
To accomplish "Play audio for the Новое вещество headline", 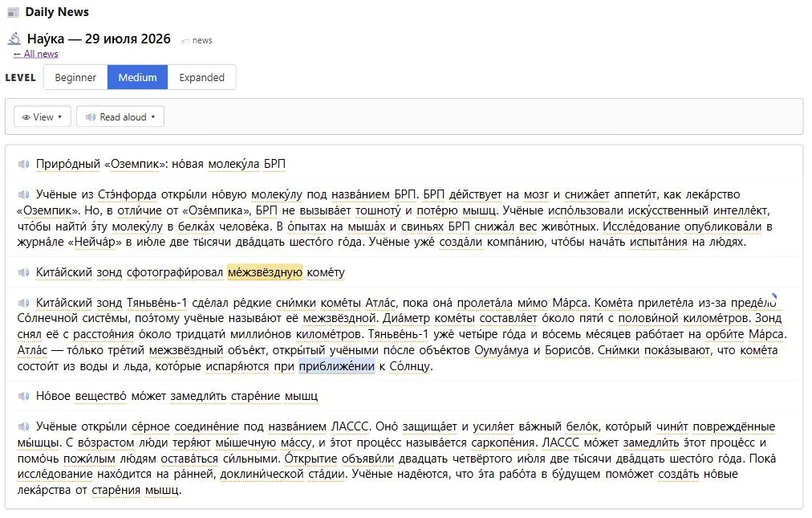I will click(x=24, y=397).
